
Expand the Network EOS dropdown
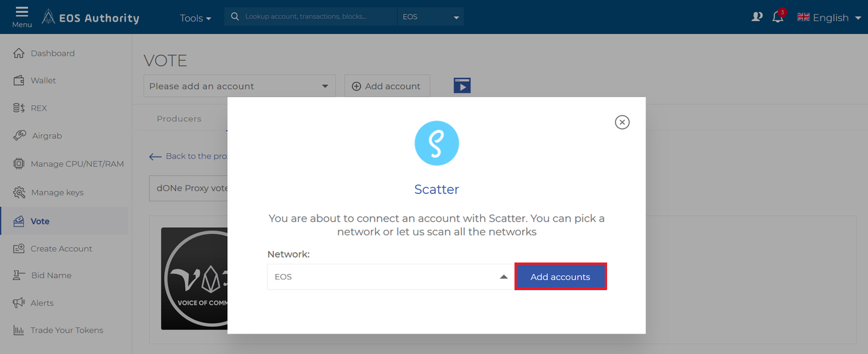tap(391, 277)
